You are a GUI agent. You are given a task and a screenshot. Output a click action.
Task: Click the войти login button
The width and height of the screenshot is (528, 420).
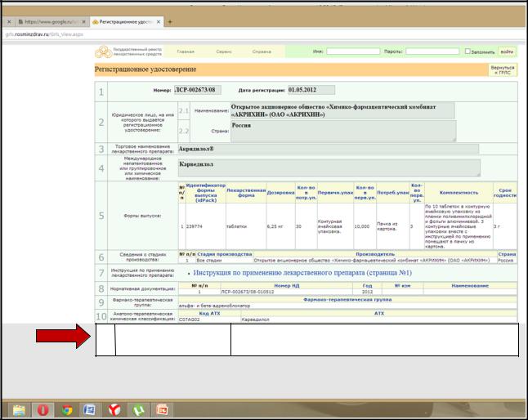[x=507, y=51]
